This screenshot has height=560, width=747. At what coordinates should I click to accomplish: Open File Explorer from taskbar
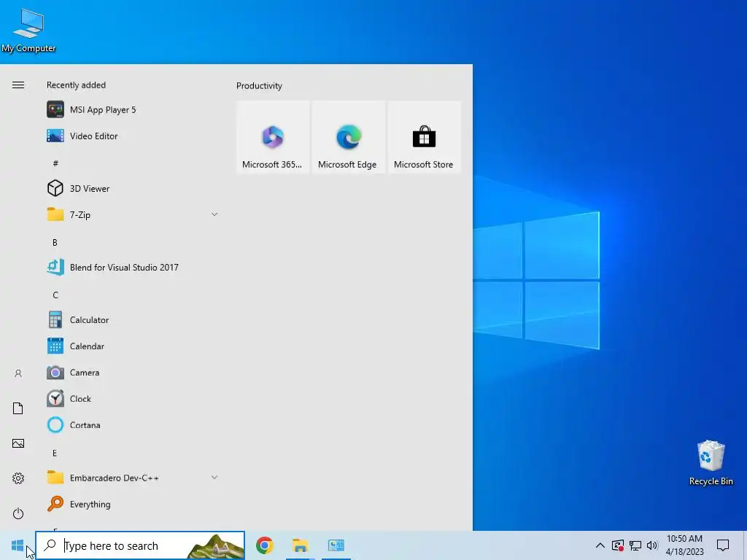(x=300, y=545)
